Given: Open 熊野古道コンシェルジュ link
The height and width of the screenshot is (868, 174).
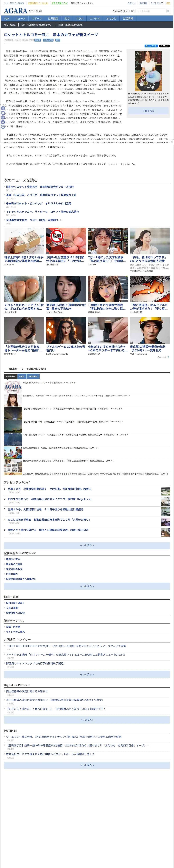Looking at the screenshot, I should [x=82, y=3].
